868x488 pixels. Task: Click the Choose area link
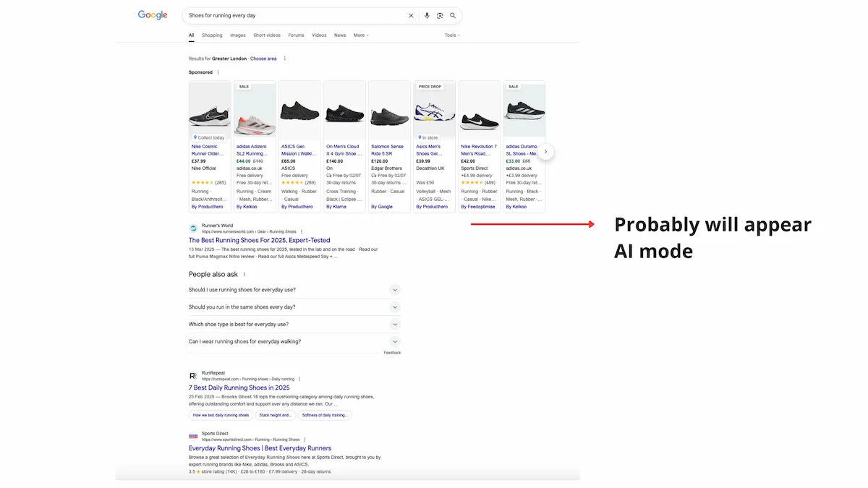coord(263,59)
